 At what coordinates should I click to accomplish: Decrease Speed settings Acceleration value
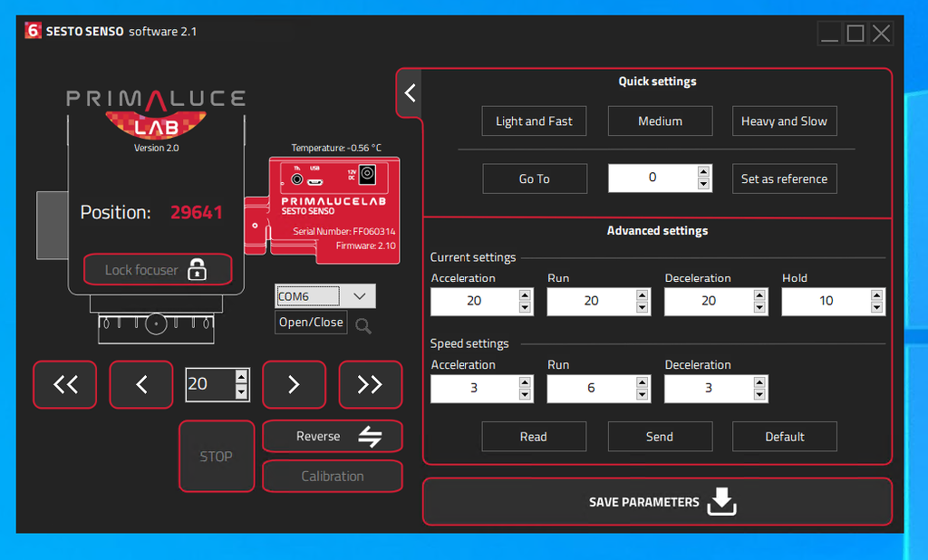coord(525,394)
